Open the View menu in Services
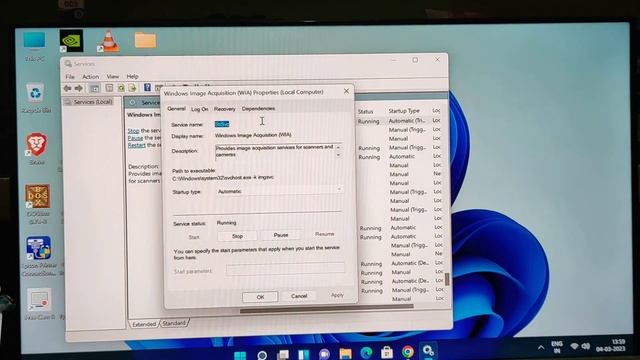 tap(113, 76)
